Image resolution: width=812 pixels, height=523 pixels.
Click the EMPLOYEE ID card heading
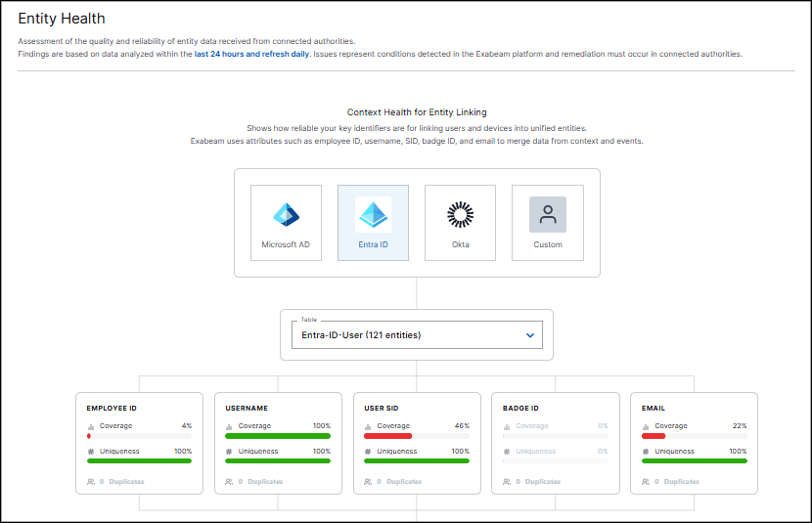[x=112, y=409]
